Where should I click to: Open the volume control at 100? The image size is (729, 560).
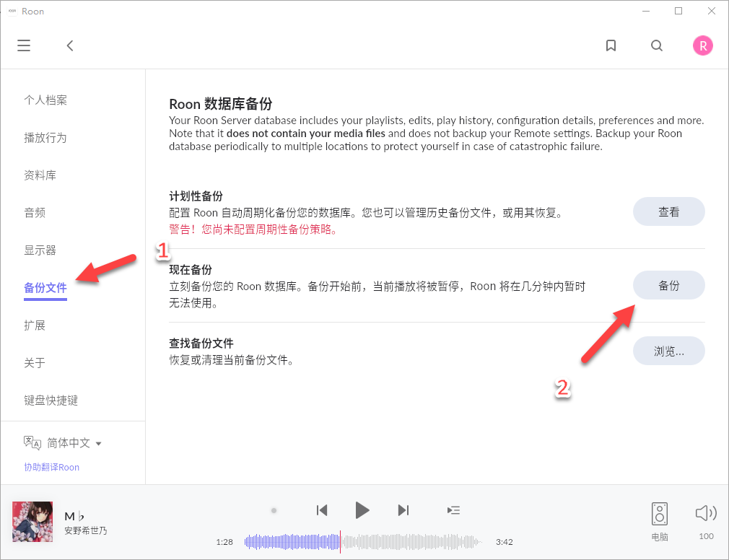click(x=706, y=513)
